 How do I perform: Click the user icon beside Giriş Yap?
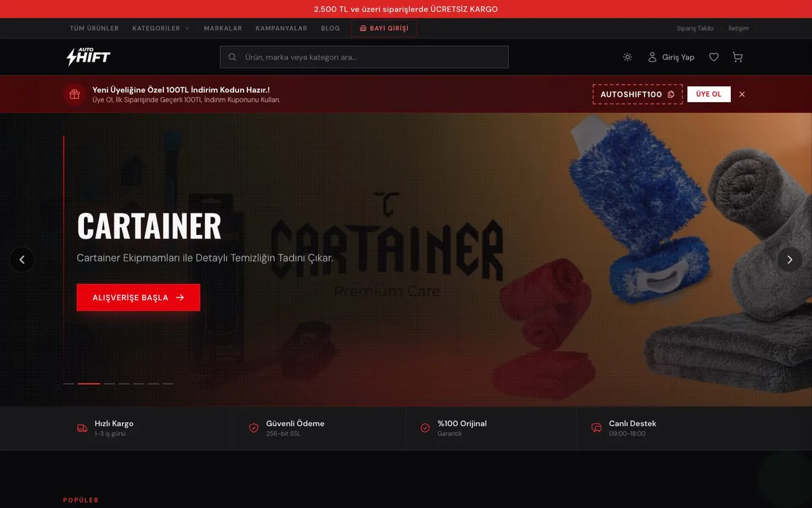(x=652, y=58)
